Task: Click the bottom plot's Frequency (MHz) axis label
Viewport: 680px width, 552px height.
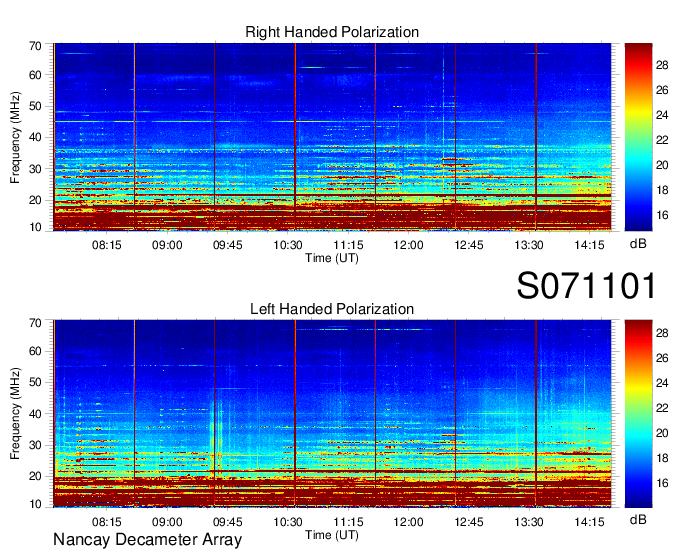Action: (x=15, y=414)
